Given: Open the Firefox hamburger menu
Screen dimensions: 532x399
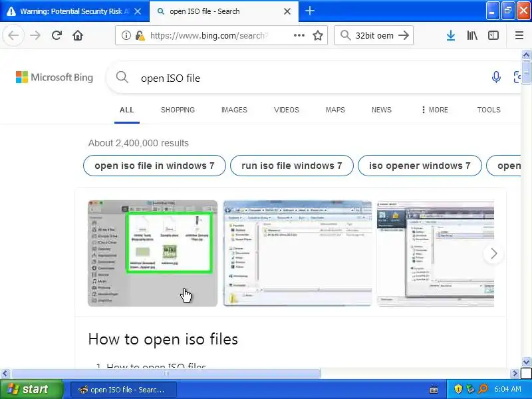Looking at the screenshot, I should [x=519, y=35].
